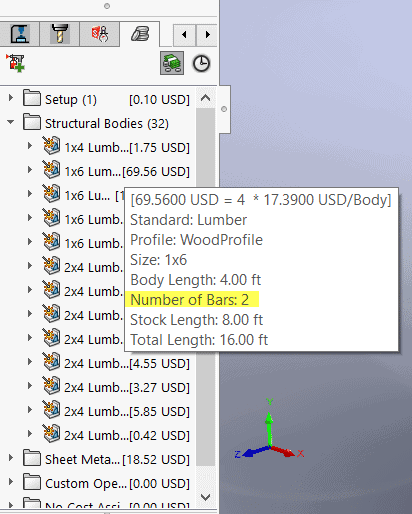Image resolution: width=412 pixels, height=514 pixels.
Task: Expand the Setup (1) folder
Action: pos(11,98)
